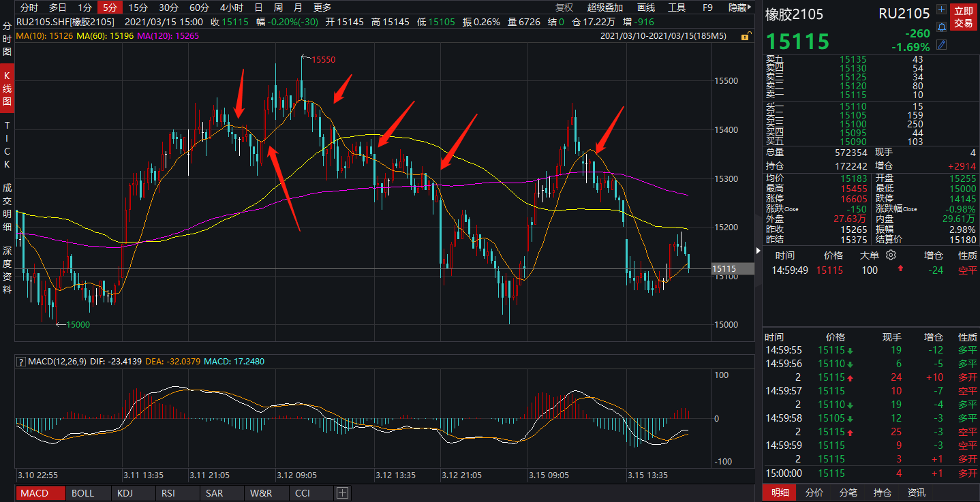Image resolution: width=980 pixels, height=502 pixels.
Task: Add RU2105 to watchlist with plus icon
Action: [x=942, y=10]
